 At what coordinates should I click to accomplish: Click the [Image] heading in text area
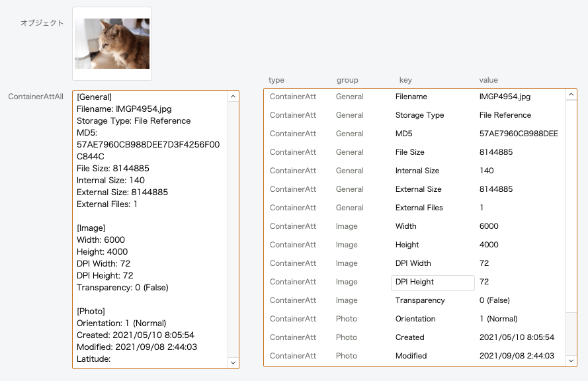click(x=91, y=228)
